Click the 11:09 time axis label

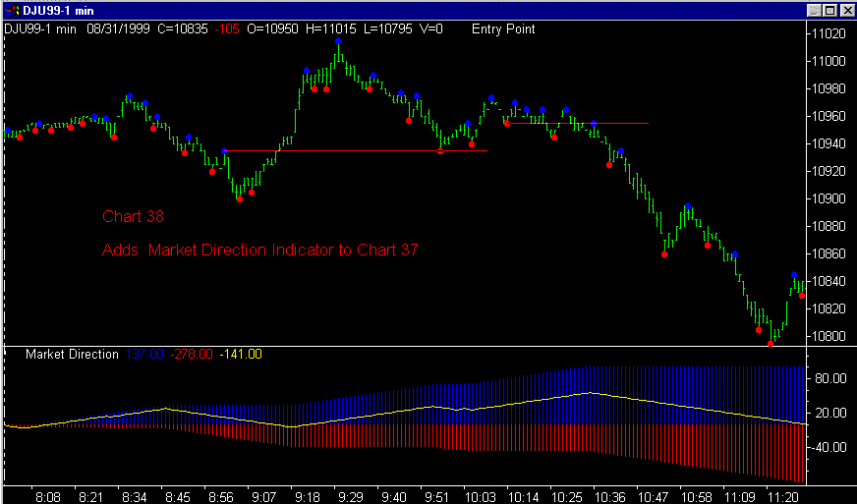(x=739, y=497)
